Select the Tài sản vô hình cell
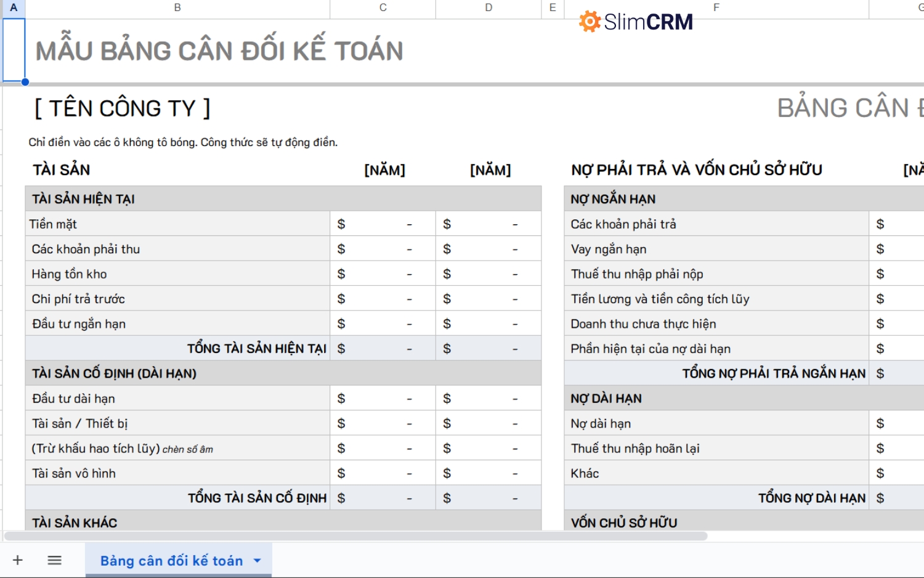 [177, 473]
